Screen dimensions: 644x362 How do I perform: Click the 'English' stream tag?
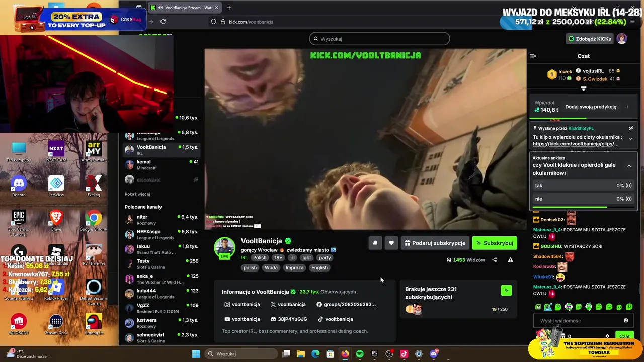point(319,268)
